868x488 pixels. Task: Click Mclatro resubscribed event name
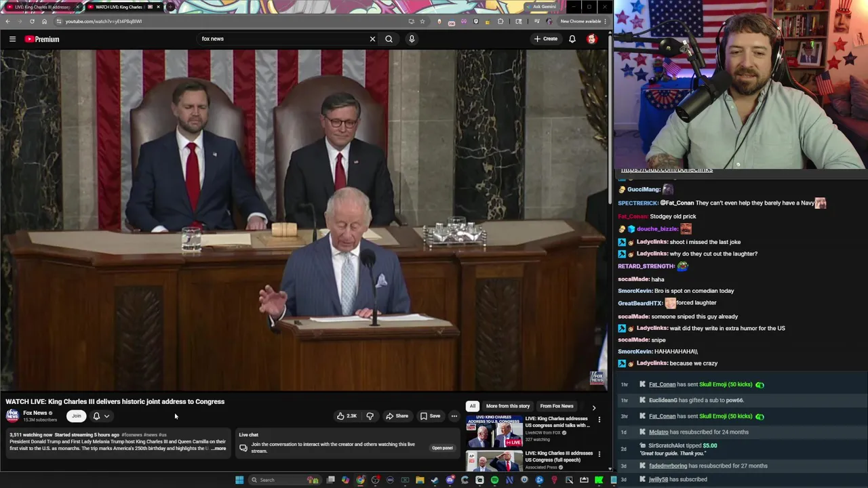tap(658, 432)
